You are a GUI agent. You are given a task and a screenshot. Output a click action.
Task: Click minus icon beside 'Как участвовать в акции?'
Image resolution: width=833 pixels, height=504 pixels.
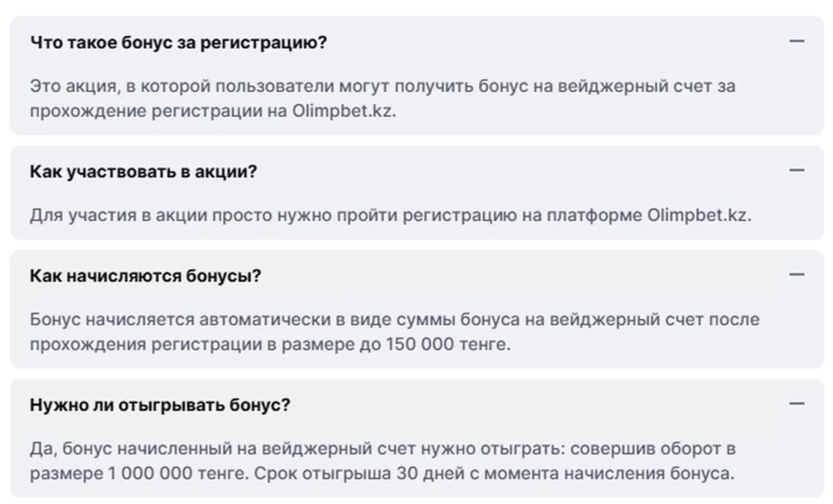tap(796, 171)
